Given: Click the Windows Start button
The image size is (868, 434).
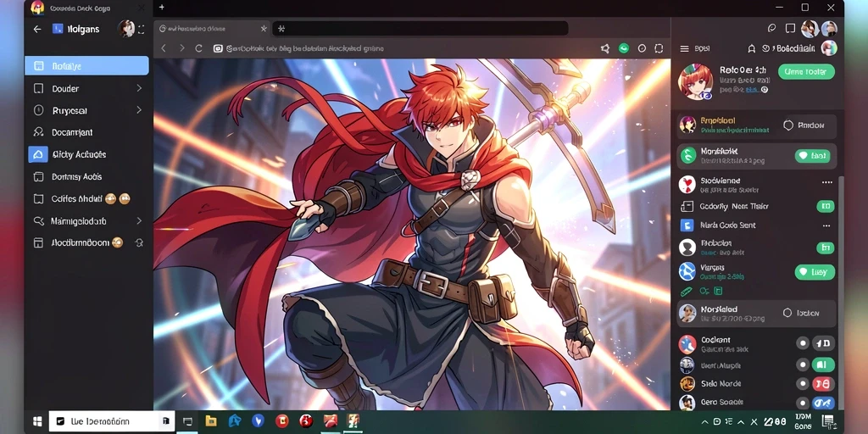Looking at the screenshot, I should [x=37, y=422].
